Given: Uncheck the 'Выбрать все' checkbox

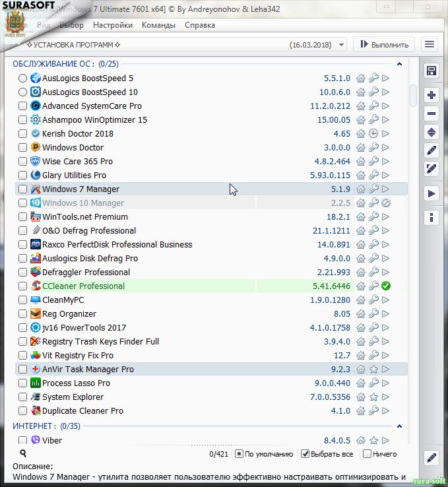Looking at the screenshot, I should click(305, 454).
